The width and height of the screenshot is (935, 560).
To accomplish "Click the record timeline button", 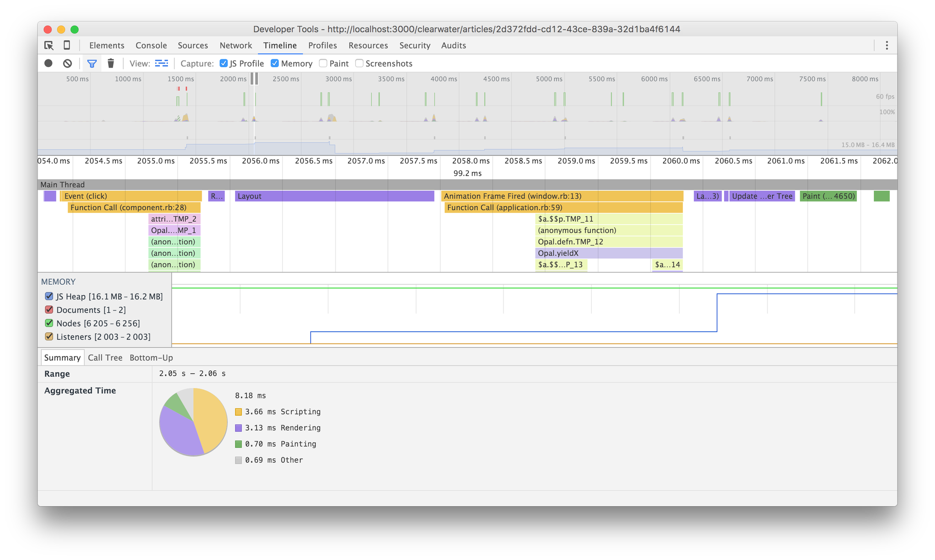I will pos(48,63).
